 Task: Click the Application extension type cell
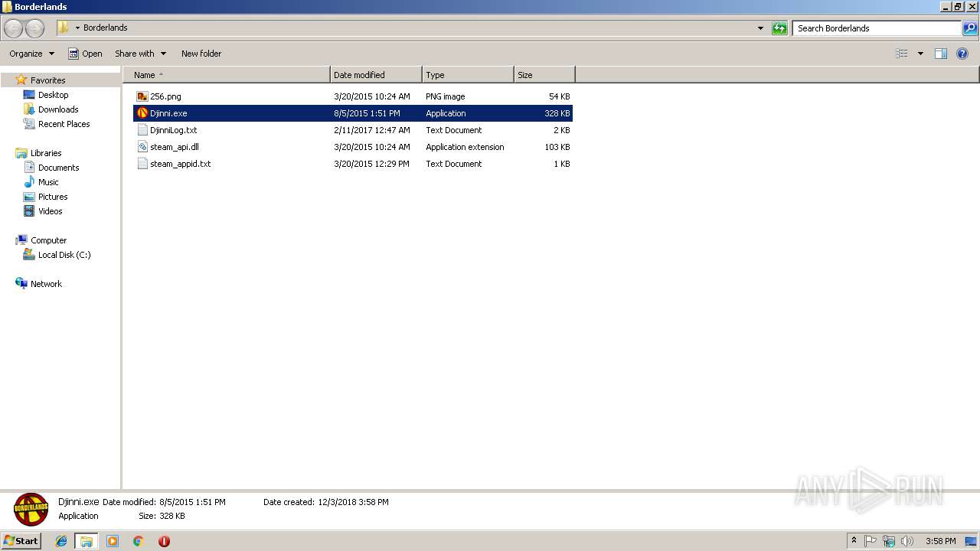[x=465, y=147]
